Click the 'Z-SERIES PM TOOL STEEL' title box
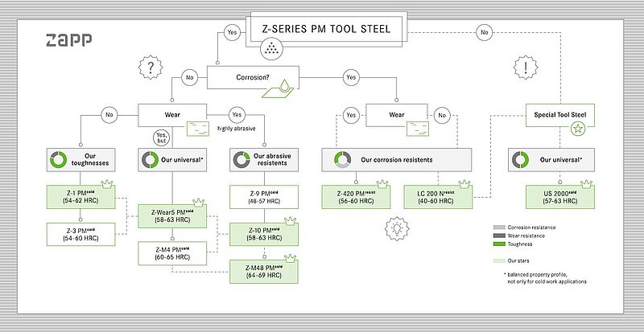Screen dimensions: 644x332 point(327,29)
